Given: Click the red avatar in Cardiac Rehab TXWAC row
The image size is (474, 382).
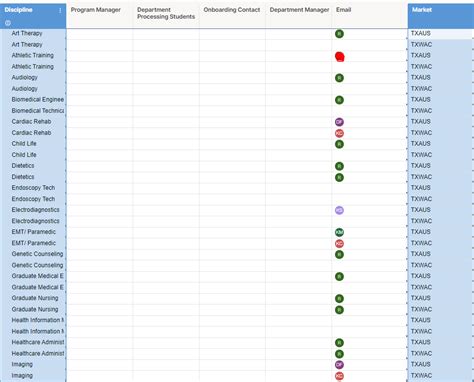Looking at the screenshot, I should click(x=339, y=133).
